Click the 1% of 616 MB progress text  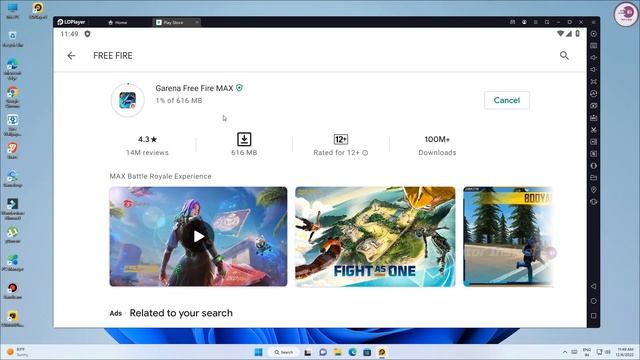coord(179,100)
